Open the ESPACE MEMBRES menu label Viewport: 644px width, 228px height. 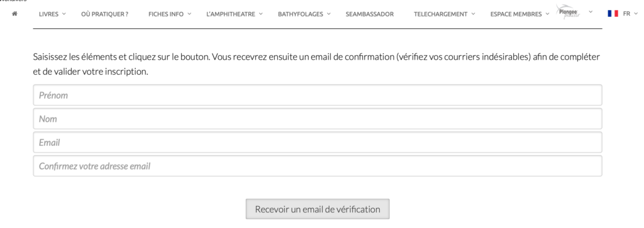(x=516, y=14)
